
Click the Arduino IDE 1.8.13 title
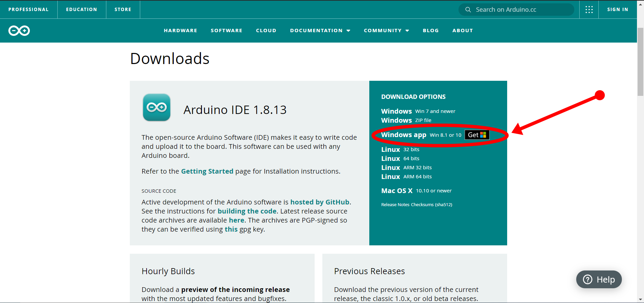(235, 110)
